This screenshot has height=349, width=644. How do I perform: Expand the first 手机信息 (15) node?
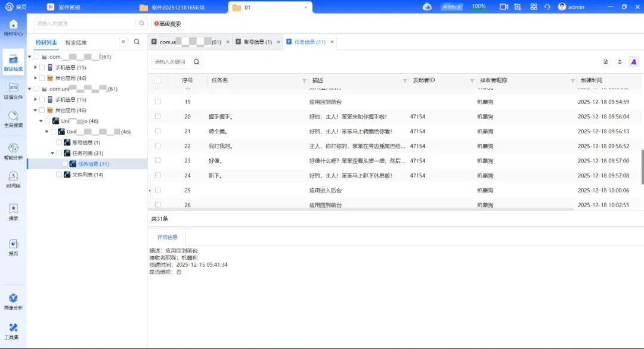click(x=36, y=67)
